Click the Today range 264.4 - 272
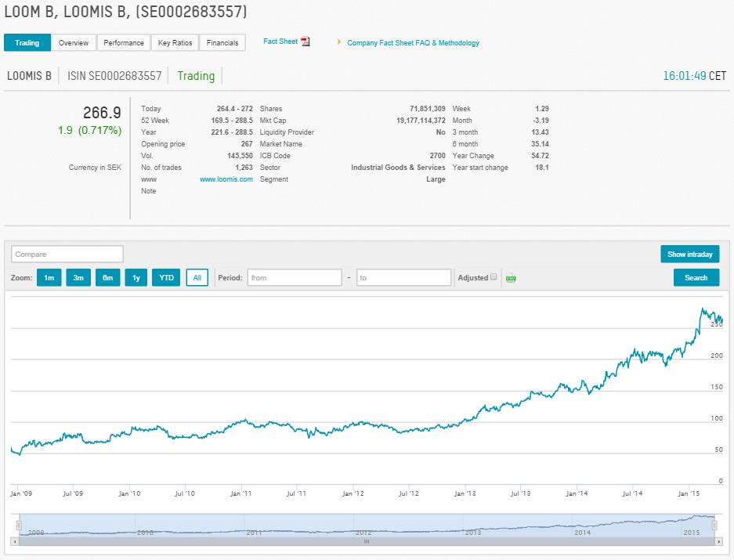734x560 pixels. (x=234, y=109)
